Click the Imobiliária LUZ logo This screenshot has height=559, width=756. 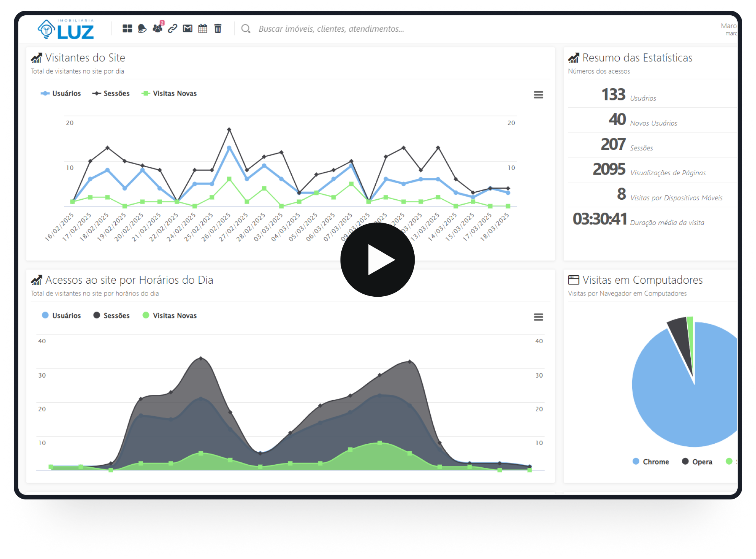click(x=66, y=29)
